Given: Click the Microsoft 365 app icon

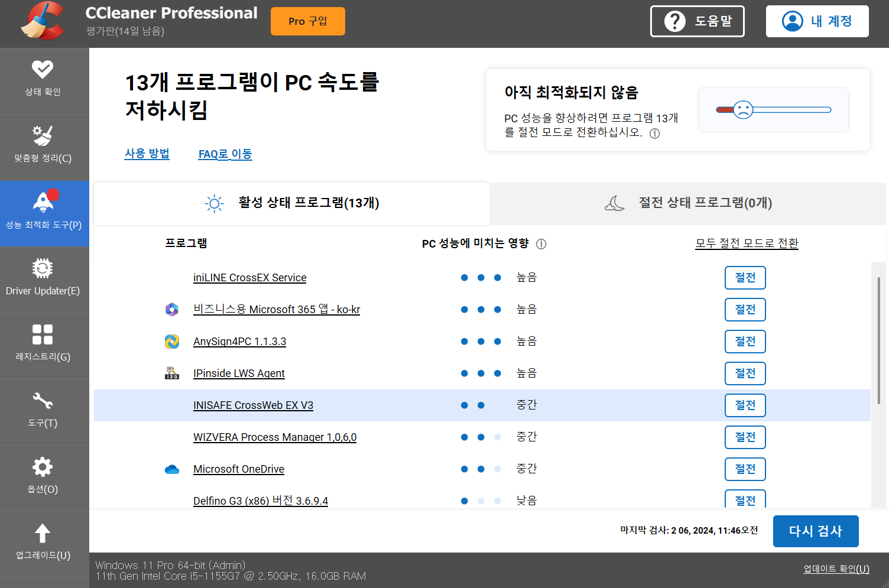Looking at the screenshot, I should [172, 310].
